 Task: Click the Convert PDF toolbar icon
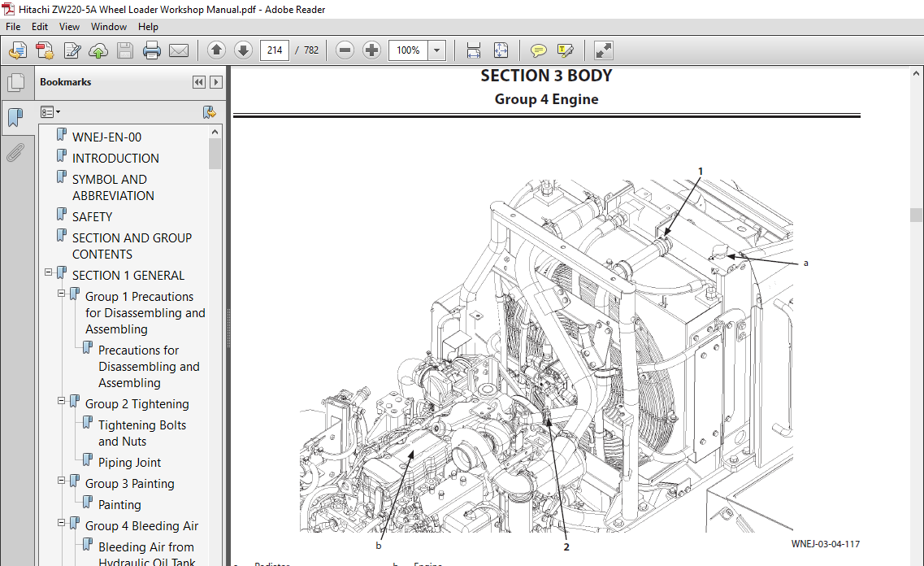tap(45, 50)
